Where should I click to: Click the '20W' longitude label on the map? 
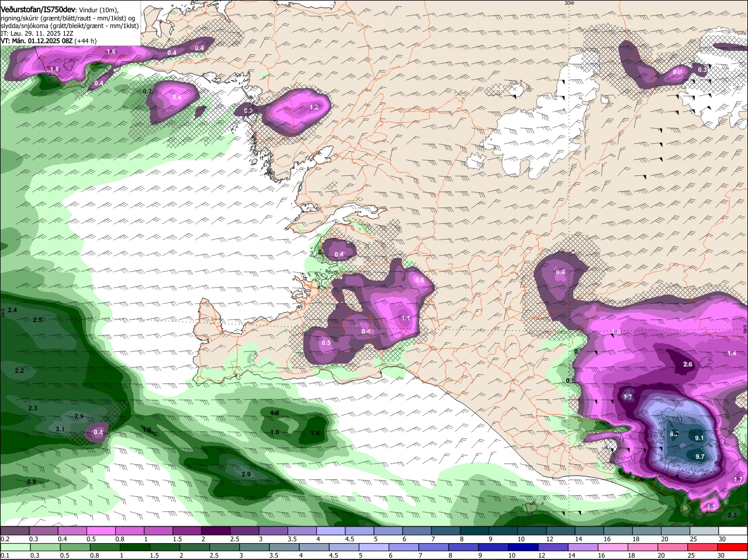[569, 3]
